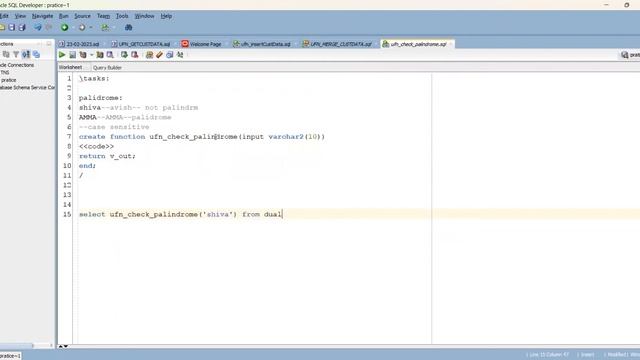Open the Team menu

point(103,16)
